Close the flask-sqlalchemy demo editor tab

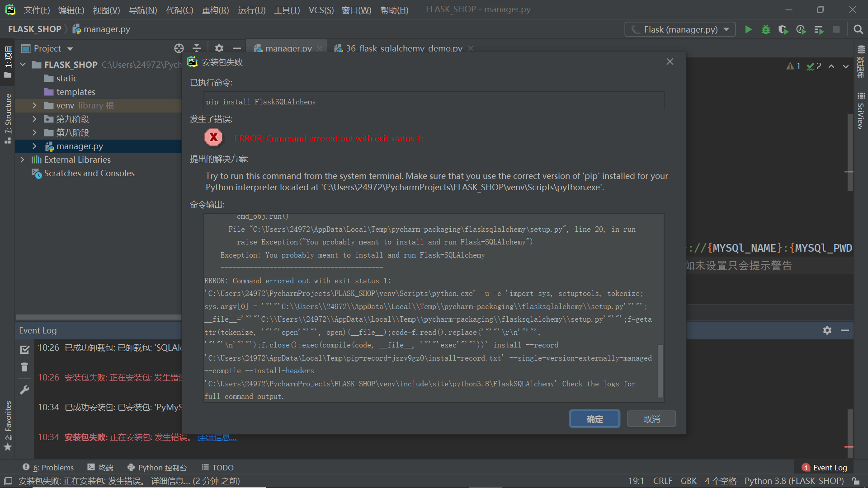tap(471, 48)
